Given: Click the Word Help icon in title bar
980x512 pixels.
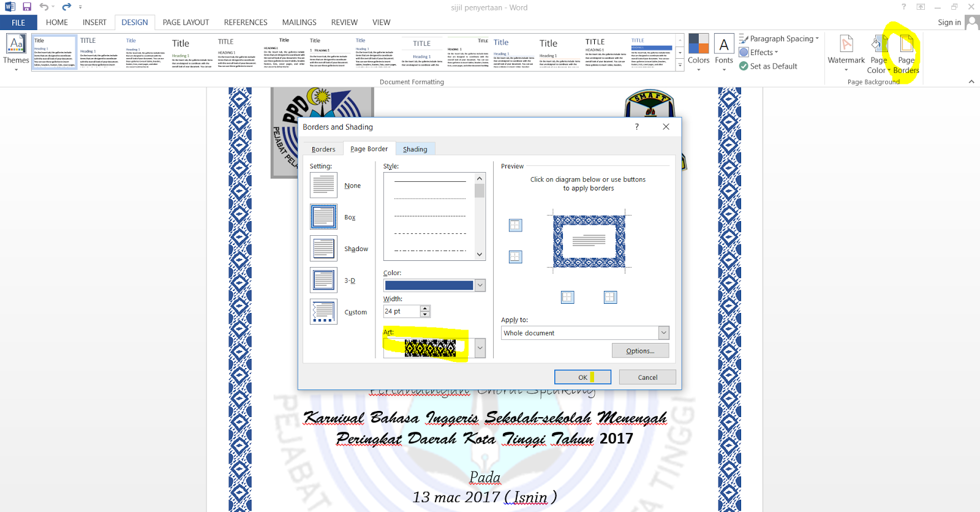Looking at the screenshot, I should tap(903, 7).
